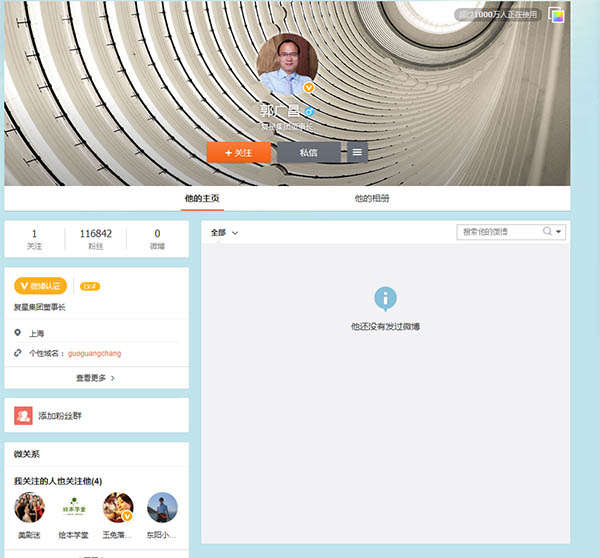Click the red fan group icon
600x558 pixels.
pos(23,414)
